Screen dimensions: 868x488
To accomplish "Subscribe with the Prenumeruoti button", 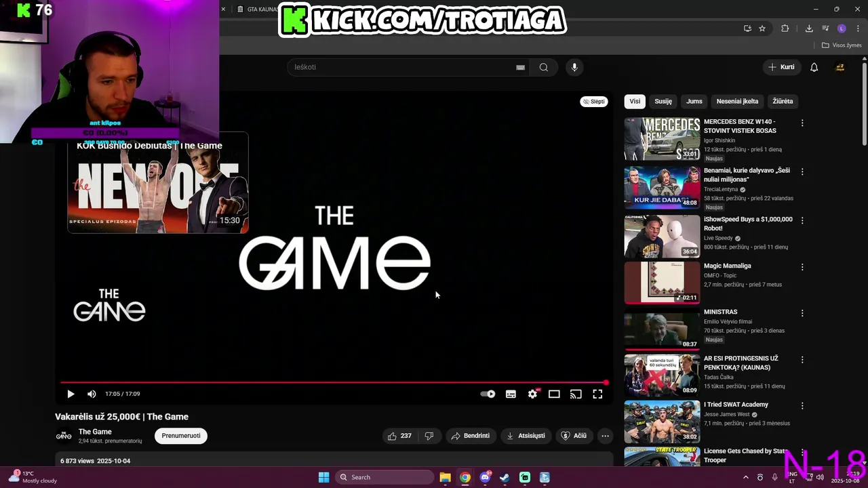I will click(x=181, y=436).
